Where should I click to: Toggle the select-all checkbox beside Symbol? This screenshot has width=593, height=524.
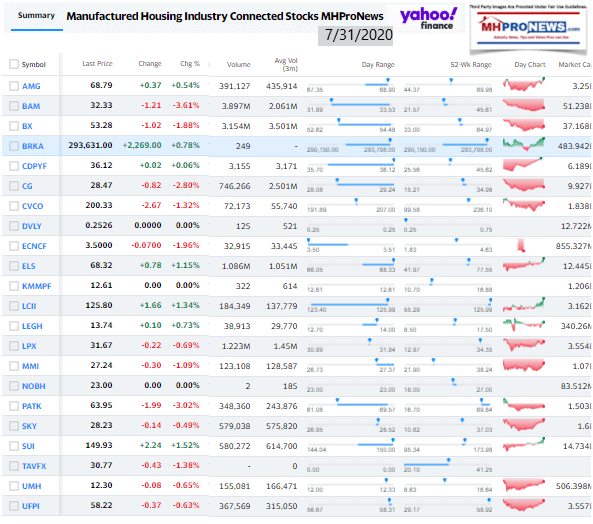coord(14,64)
